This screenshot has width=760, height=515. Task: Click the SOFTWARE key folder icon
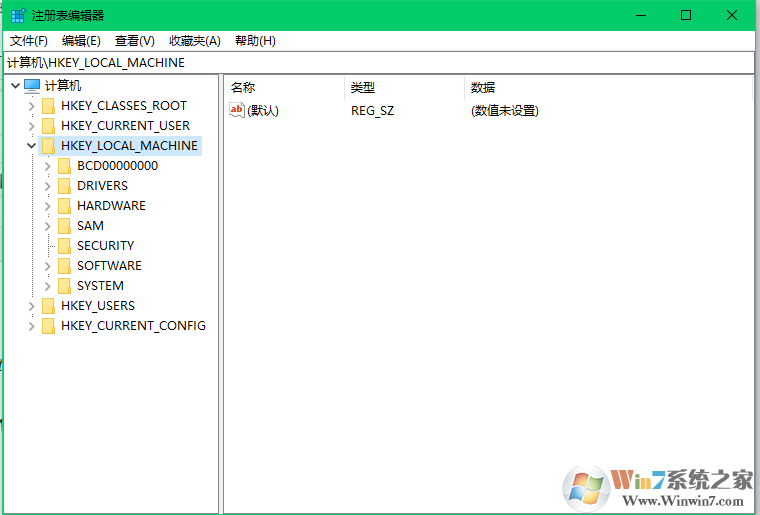[64, 266]
